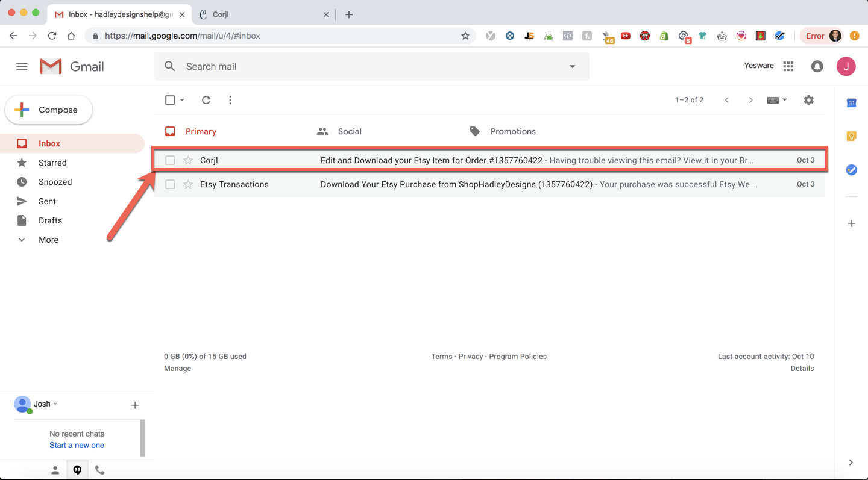
Task: Open the Tasks side panel icon
Action: point(851,170)
